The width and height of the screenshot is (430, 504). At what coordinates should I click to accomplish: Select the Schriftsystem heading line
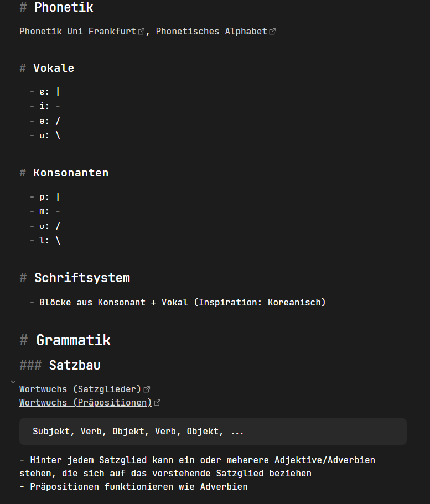point(82,278)
